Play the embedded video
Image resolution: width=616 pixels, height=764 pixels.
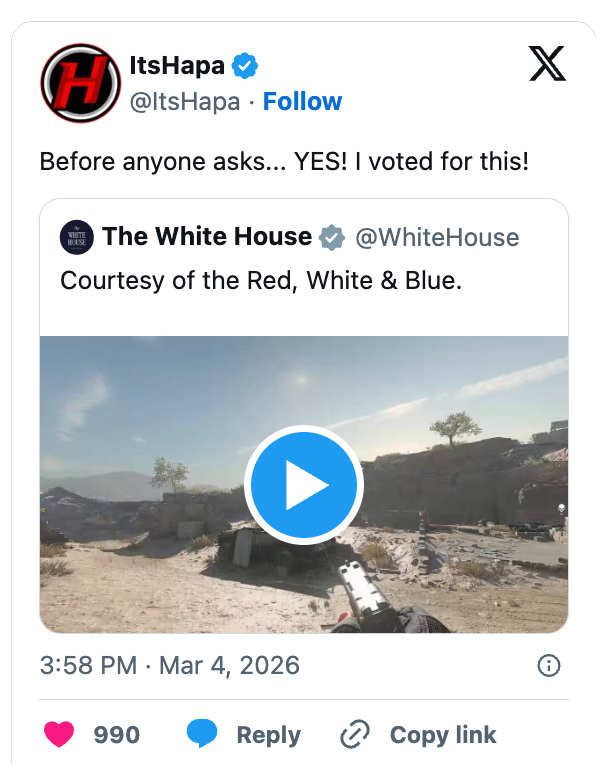pos(303,486)
